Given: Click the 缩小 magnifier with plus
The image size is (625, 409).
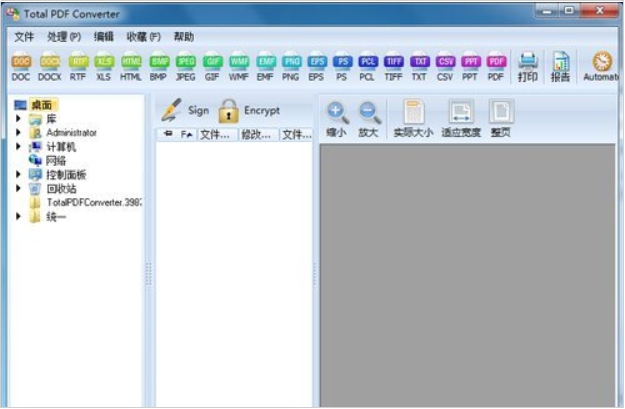Looking at the screenshot, I should coord(336,119).
